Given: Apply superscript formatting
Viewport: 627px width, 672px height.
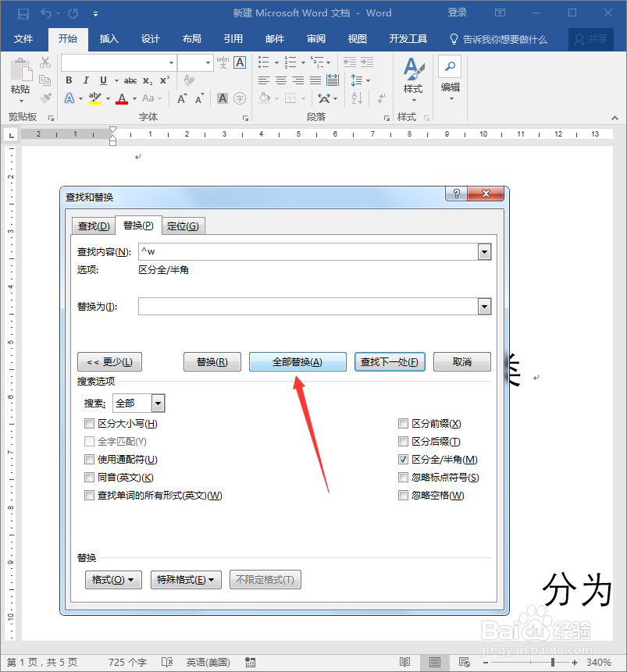Looking at the screenshot, I should point(165,80).
